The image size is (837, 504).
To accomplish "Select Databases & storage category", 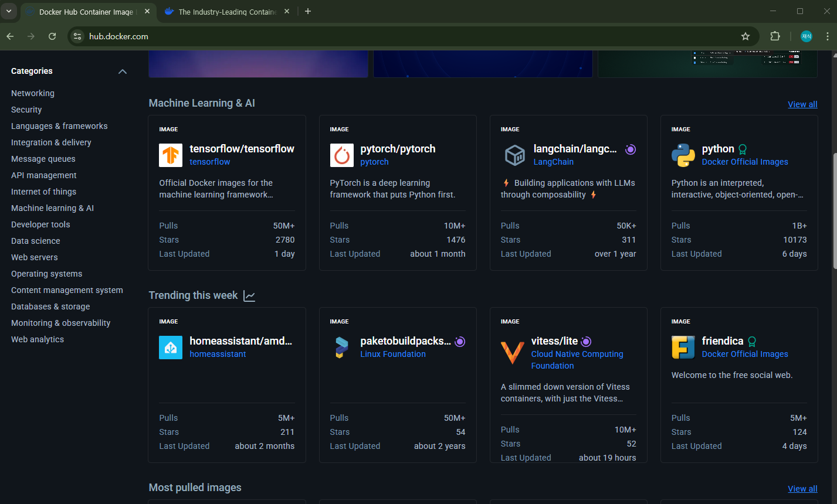I will pyautogui.click(x=50, y=307).
